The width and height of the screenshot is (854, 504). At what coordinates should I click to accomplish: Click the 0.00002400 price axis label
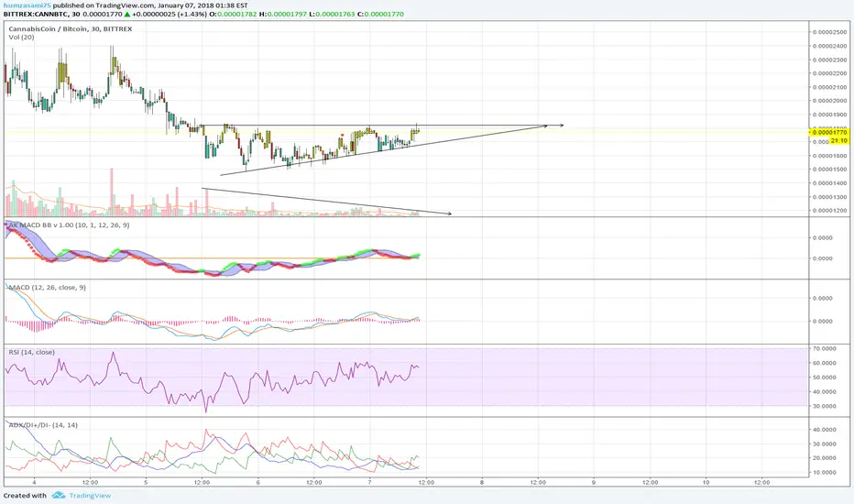tap(829, 46)
